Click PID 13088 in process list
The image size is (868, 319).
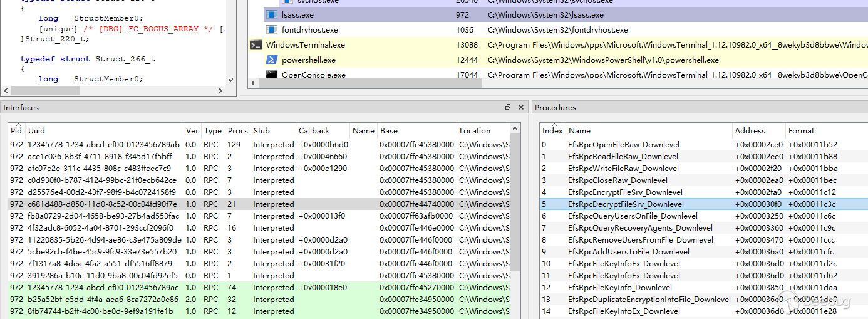tap(467, 44)
